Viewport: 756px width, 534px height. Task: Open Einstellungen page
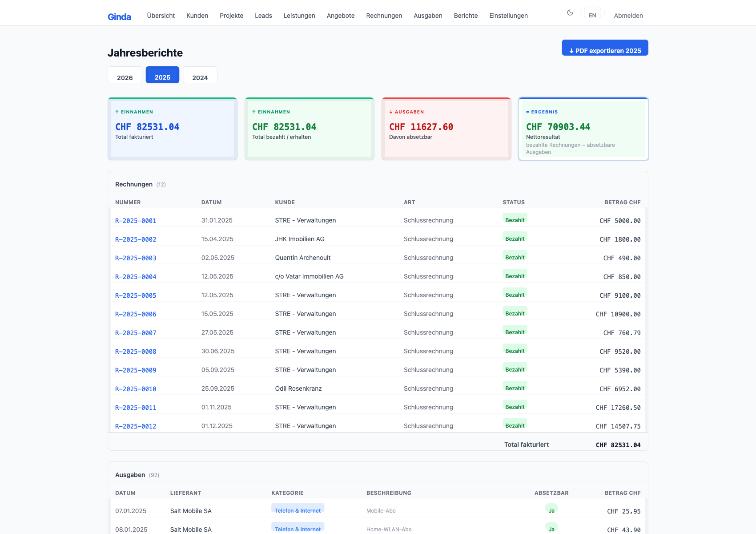[x=508, y=16]
